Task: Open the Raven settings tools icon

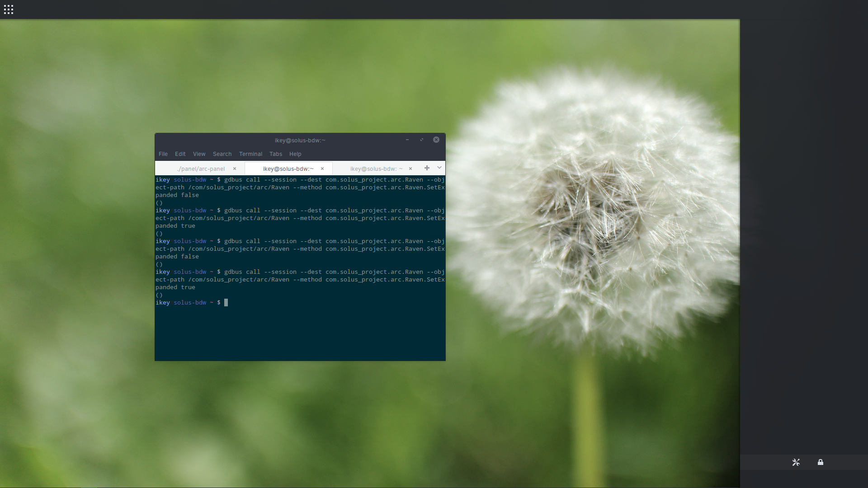Action: pyautogui.click(x=796, y=462)
